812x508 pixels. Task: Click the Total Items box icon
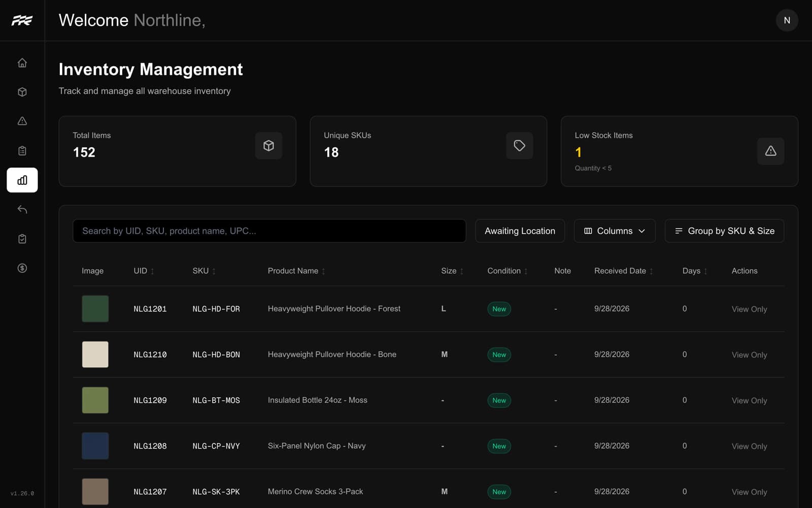268,145
